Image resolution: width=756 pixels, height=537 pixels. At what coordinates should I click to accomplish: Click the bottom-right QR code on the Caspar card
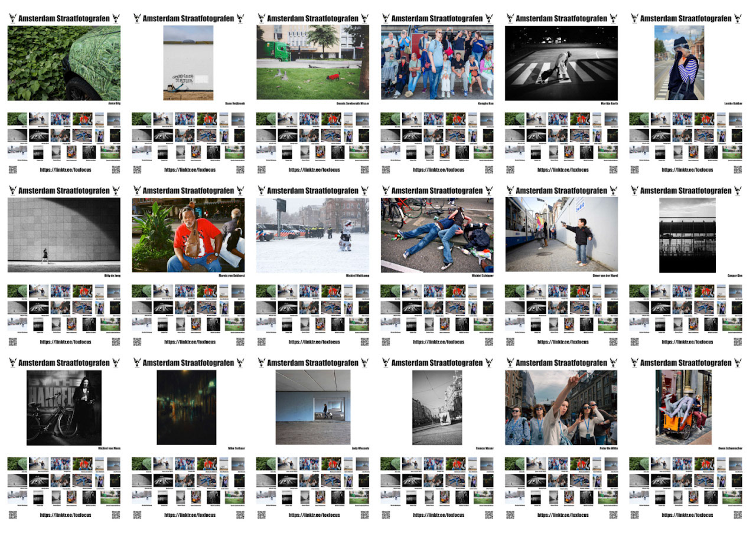pyautogui.click(x=738, y=342)
